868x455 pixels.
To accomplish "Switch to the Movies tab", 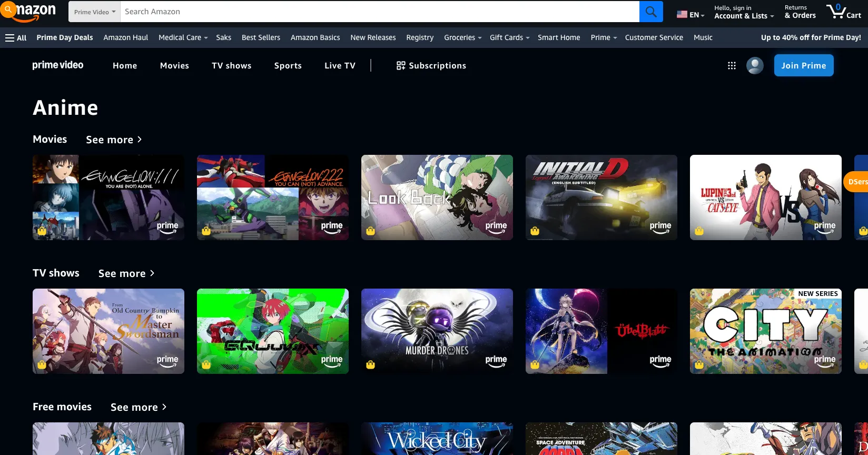I will point(174,65).
